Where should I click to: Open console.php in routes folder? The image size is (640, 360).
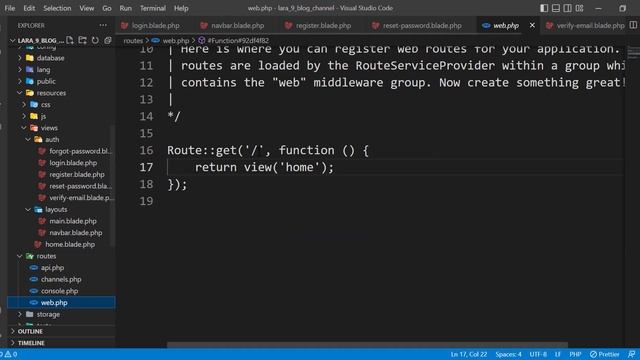coord(54,291)
